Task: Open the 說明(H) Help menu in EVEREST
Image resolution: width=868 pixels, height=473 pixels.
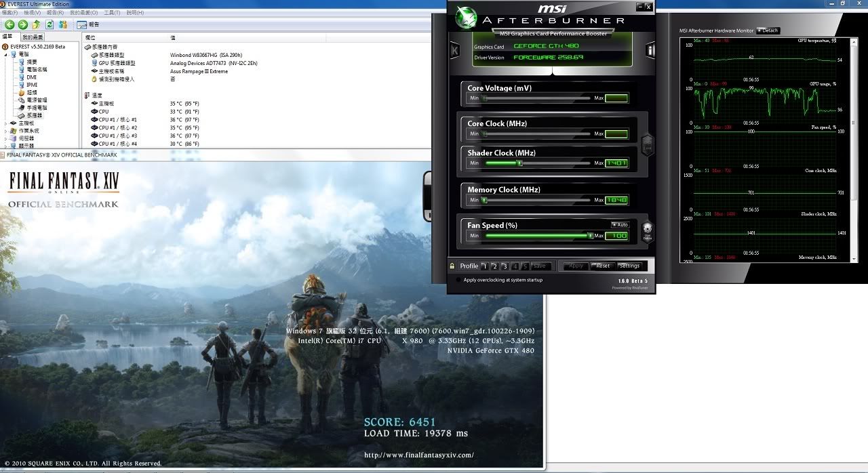Action: pyautogui.click(x=136, y=12)
